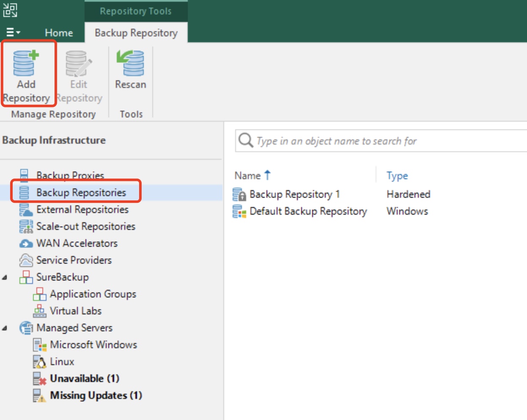Click the application icon in title bar
Screen dimensions: 527x420
tap(10, 10)
